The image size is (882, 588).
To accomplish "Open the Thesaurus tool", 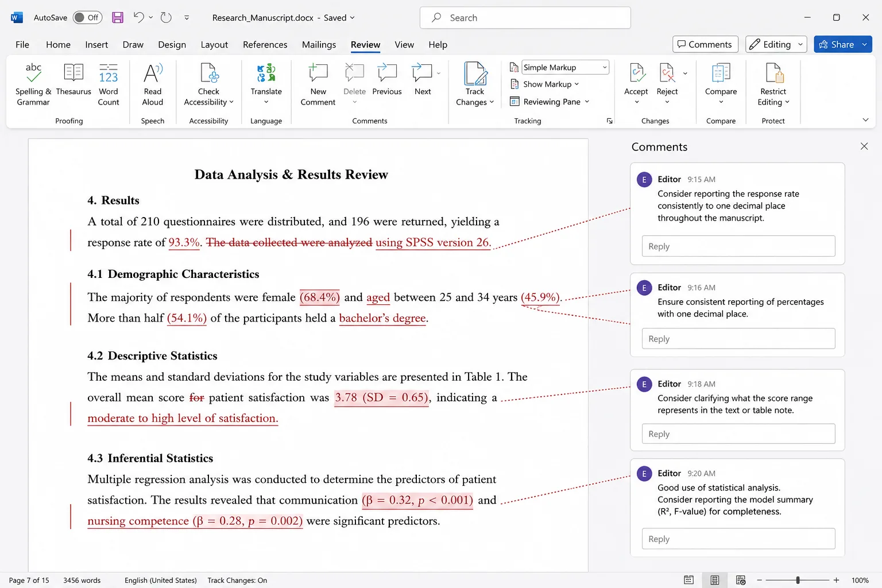I will coord(73,79).
